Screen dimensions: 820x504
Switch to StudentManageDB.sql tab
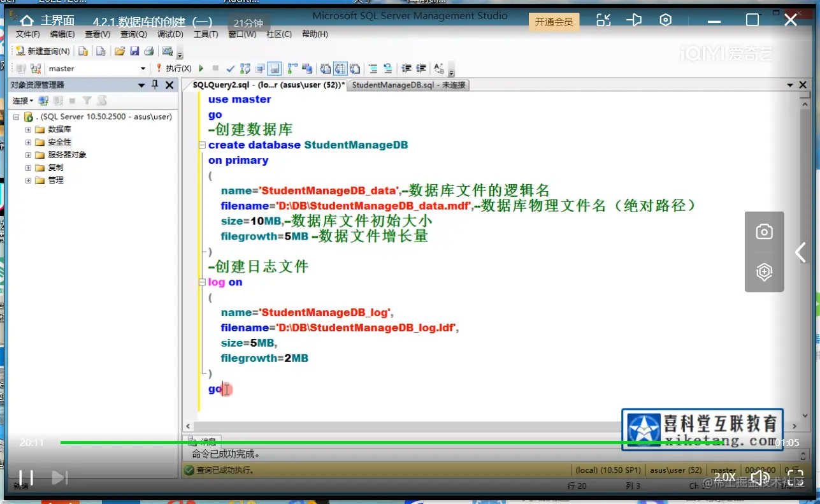click(408, 85)
